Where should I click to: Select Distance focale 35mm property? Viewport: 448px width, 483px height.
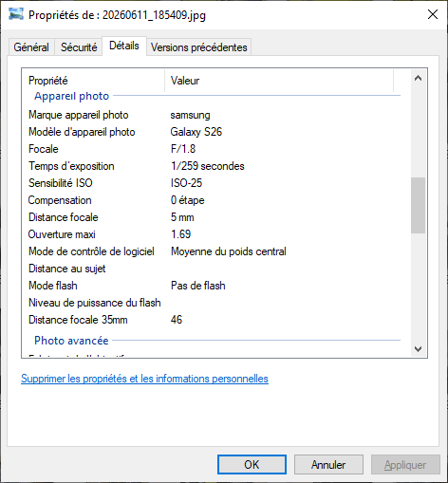coord(78,320)
